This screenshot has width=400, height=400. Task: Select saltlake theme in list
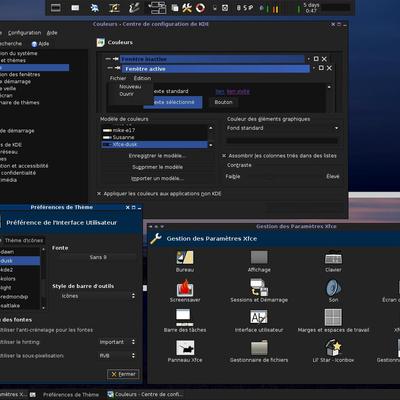[20, 306]
